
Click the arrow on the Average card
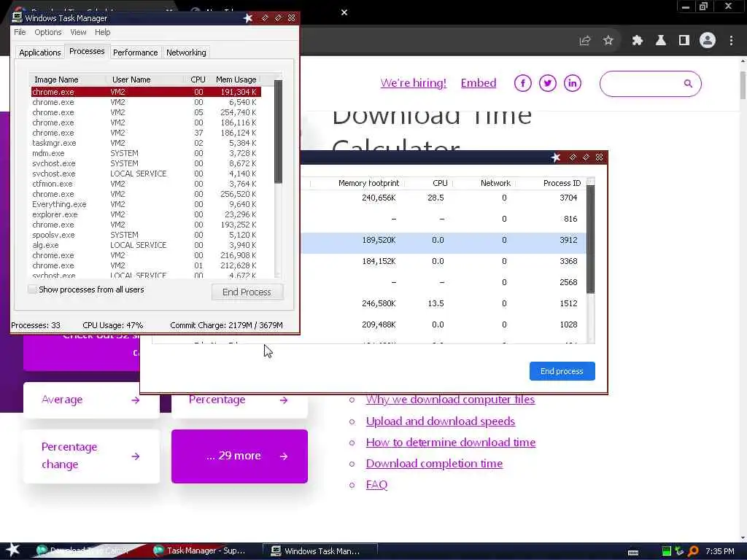(136, 400)
